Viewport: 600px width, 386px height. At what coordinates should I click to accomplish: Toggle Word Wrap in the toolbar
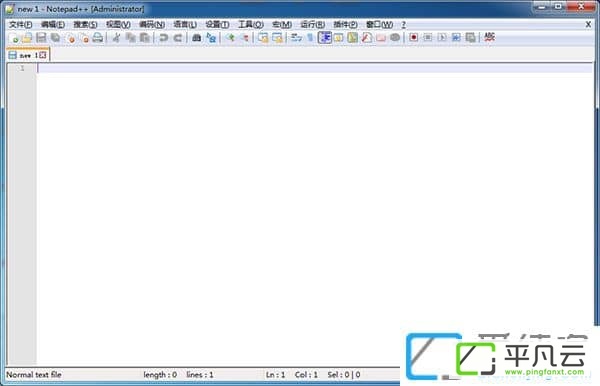tap(296, 37)
